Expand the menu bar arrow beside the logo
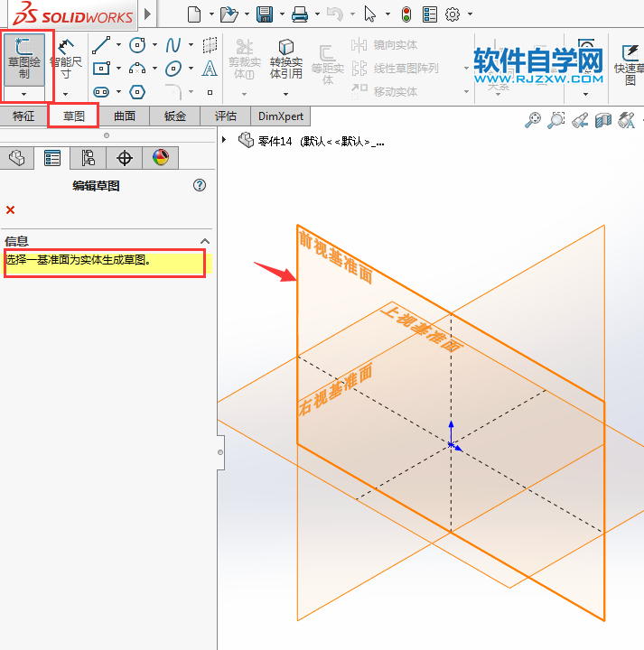Viewport: 644px width, 650px height. [147, 14]
